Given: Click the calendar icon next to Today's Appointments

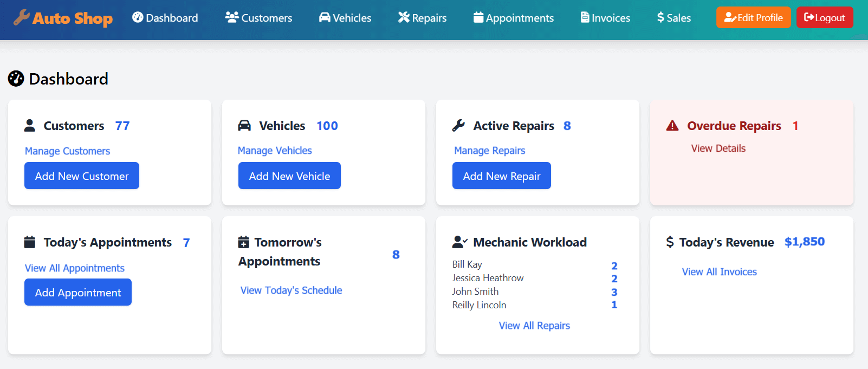Looking at the screenshot, I should (30, 242).
